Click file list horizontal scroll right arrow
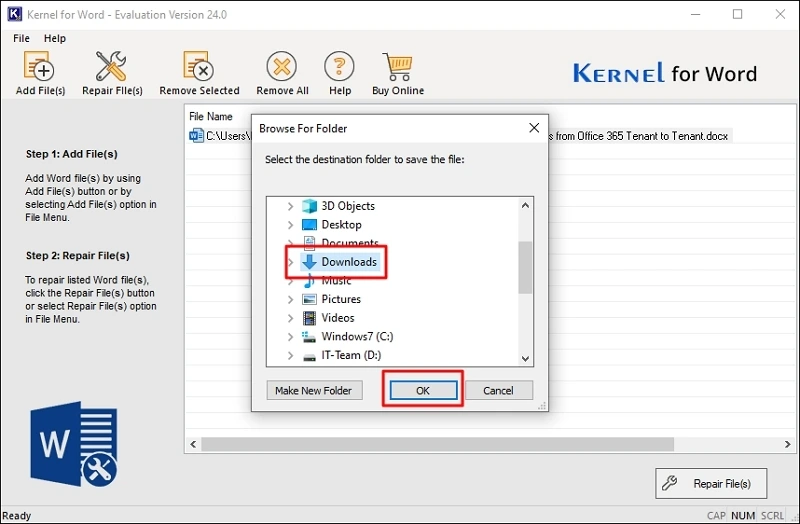 pos(787,444)
